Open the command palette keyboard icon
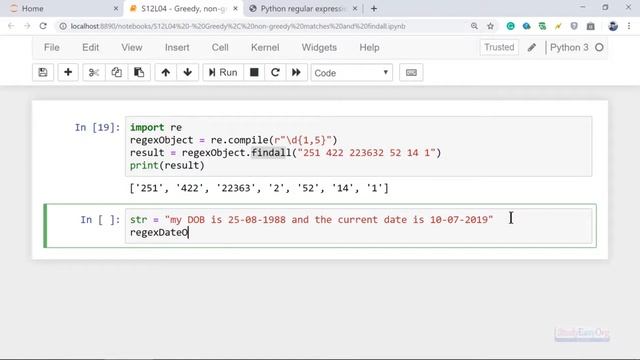Viewport: 640px width, 360px height. (411, 73)
